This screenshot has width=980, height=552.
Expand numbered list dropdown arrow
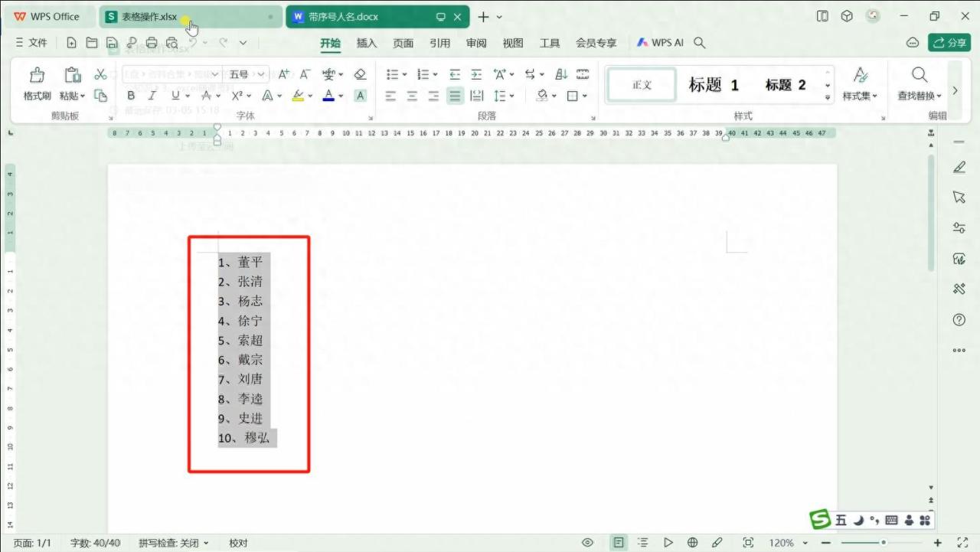pyautogui.click(x=435, y=74)
